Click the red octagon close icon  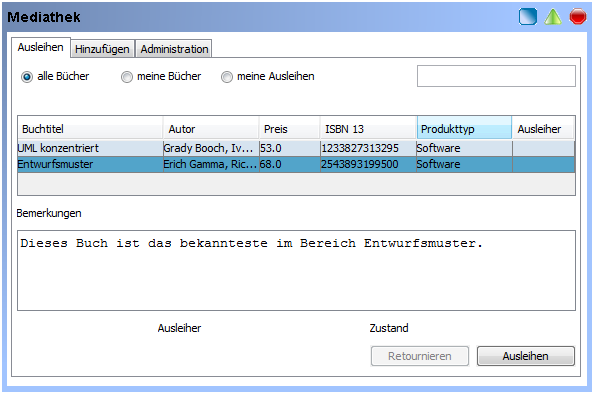click(578, 17)
